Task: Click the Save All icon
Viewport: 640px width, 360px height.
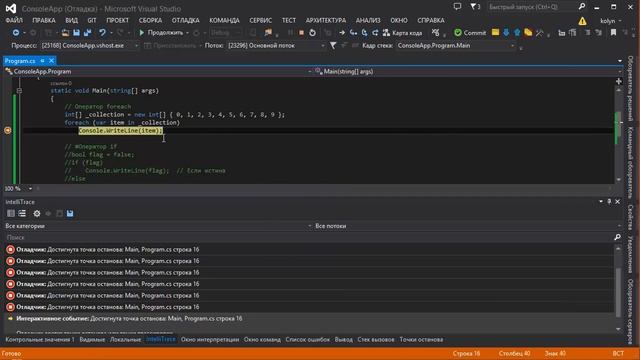Action: click(87, 33)
